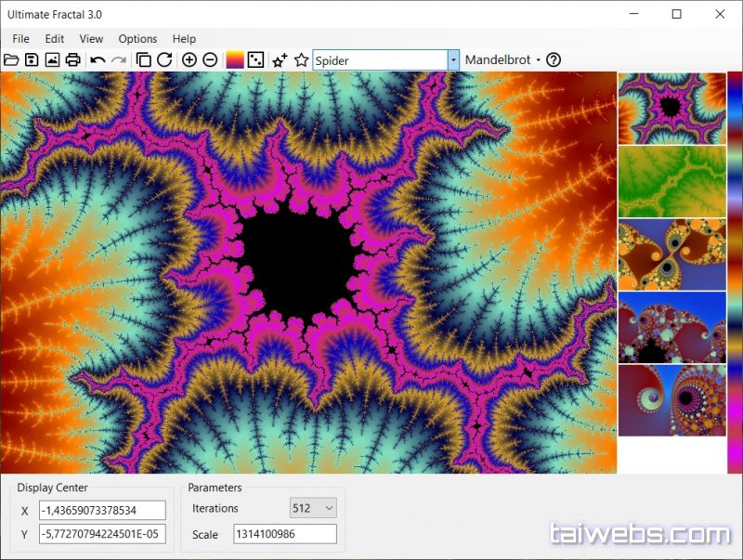Open the color gradient editor
743x560 pixels.
(x=235, y=60)
